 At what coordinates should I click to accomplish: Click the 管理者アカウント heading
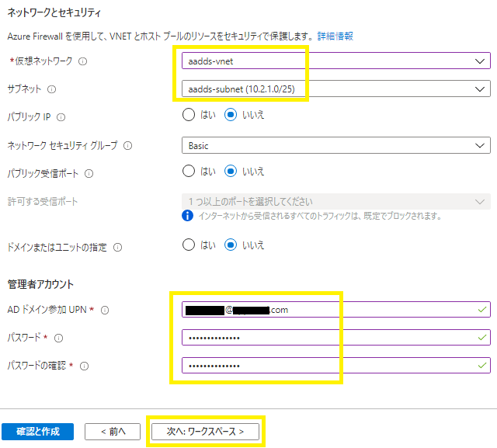tap(40, 284)
